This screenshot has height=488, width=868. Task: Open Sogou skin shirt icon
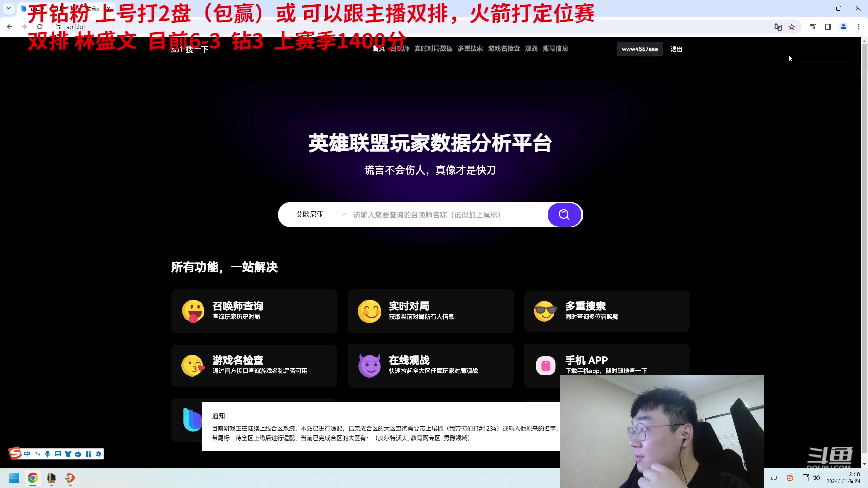click(x=68, y=454)
